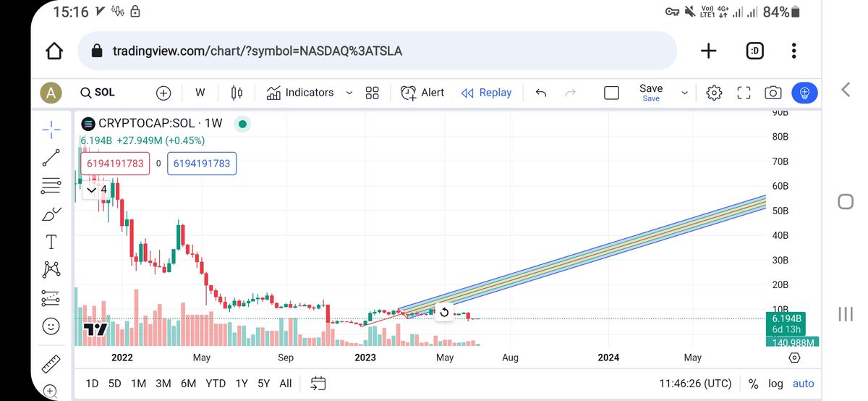Click the compare or add symbol plus icon
Image resolution: width=868 pixels, height=401 pixels.
[163, 93]
